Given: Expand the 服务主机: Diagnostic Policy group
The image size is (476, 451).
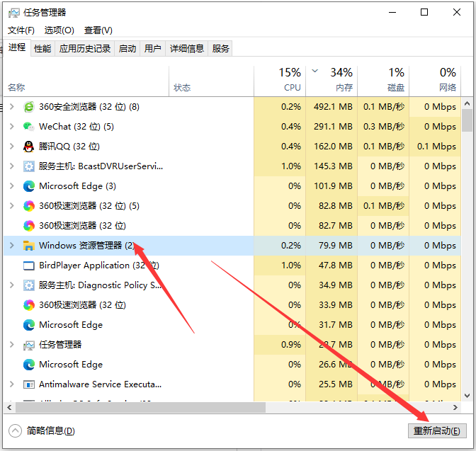Looking at the screenshot, I should (11, 285).
